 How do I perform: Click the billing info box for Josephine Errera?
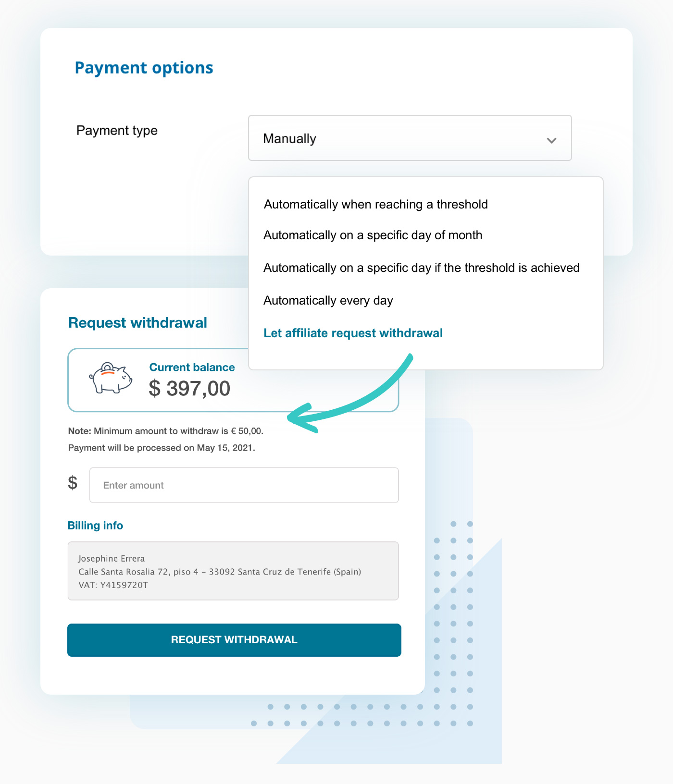(233, 571)
